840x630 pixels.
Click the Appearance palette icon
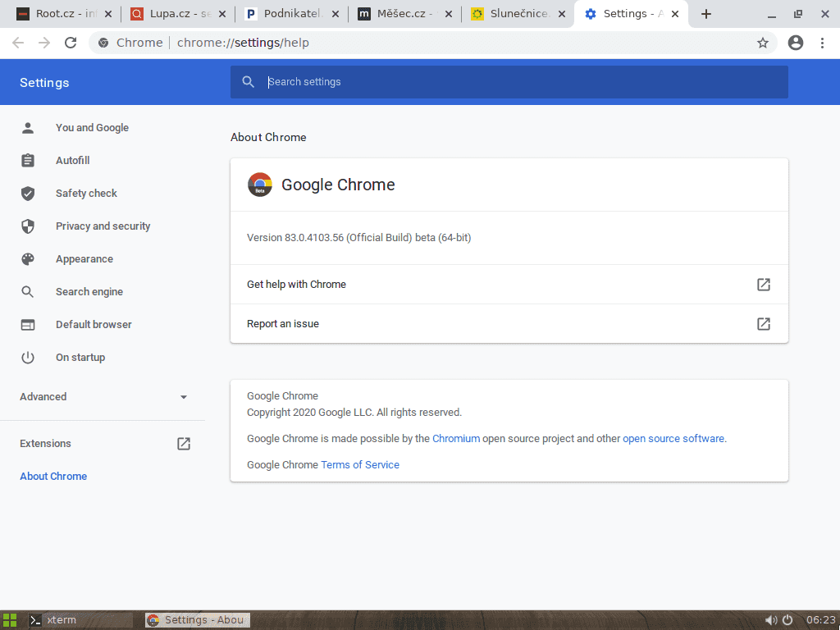pos(27,258)
